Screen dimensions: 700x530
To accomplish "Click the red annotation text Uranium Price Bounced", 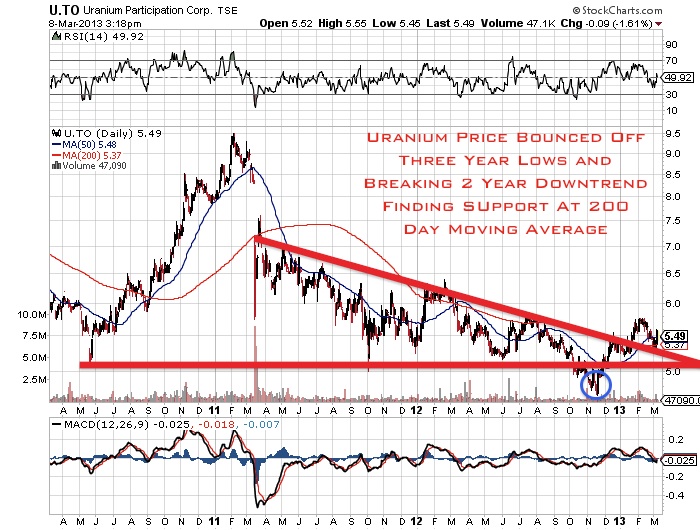I will tap(484, 137).
